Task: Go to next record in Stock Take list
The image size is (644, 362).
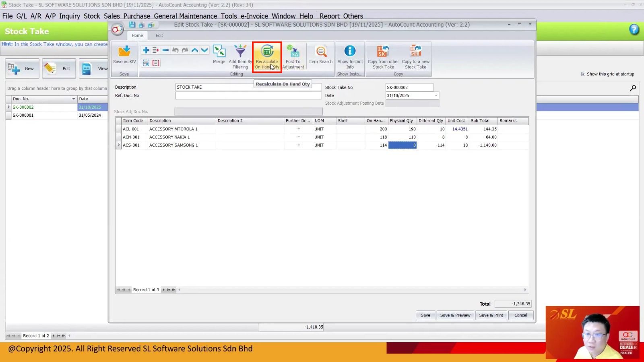Action: point(54,336)
